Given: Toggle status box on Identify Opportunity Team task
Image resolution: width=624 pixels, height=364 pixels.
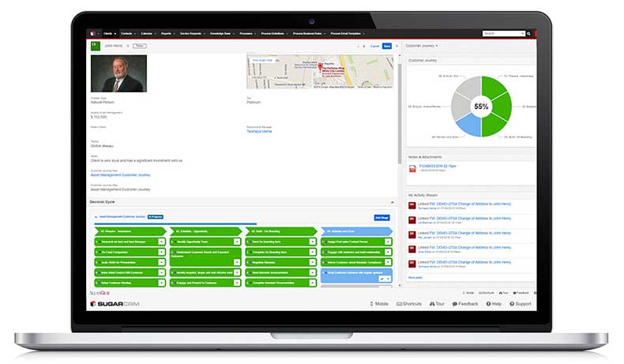Looking at the screenshot, I should 237,242.
